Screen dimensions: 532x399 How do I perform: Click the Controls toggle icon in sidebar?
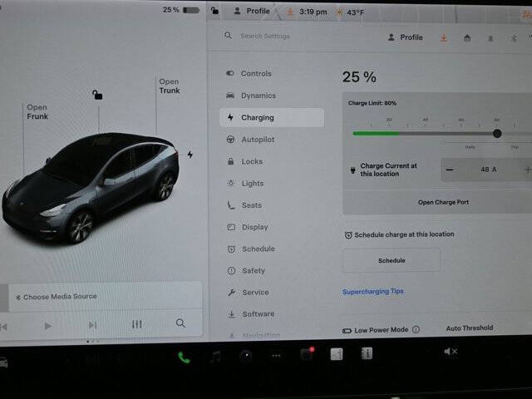coord(230,73)
